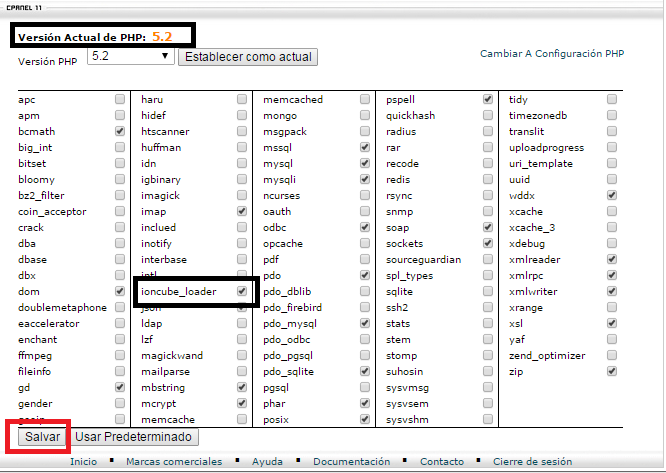Uncheck the mssql extension

coord(364,147)
